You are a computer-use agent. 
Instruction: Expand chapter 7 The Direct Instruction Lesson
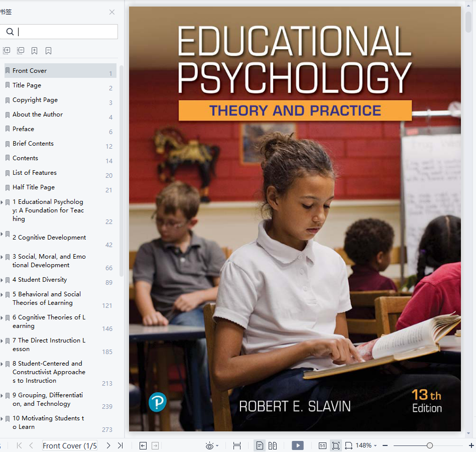click(x=2, y=341)
